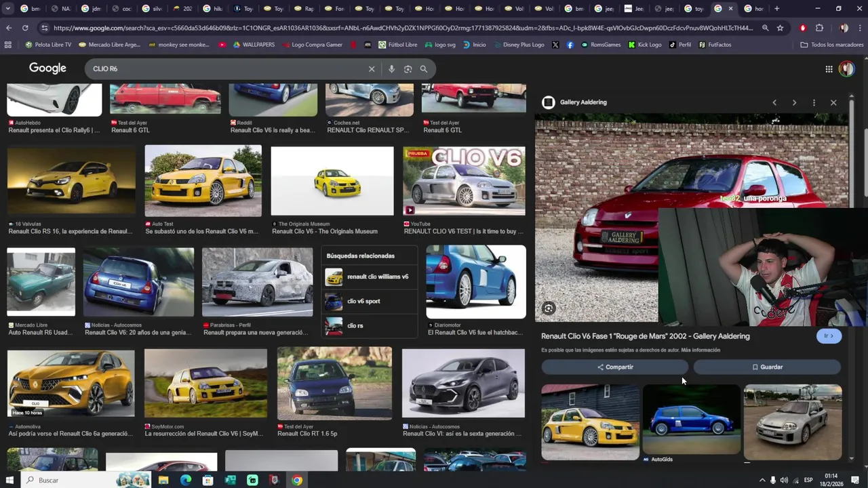Click taskbar Buscar search box
The width and height of the screenshot is (868, 488).
pos(85,480)
